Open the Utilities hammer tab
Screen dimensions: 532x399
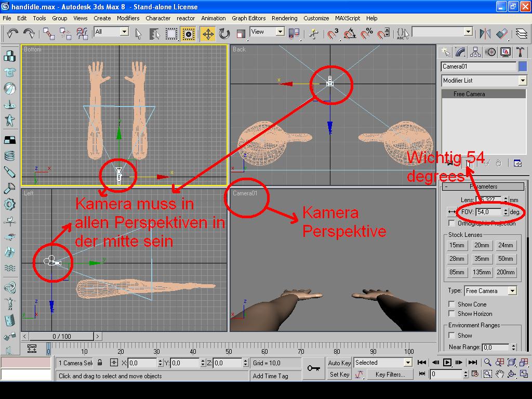[x=520, y=52]
